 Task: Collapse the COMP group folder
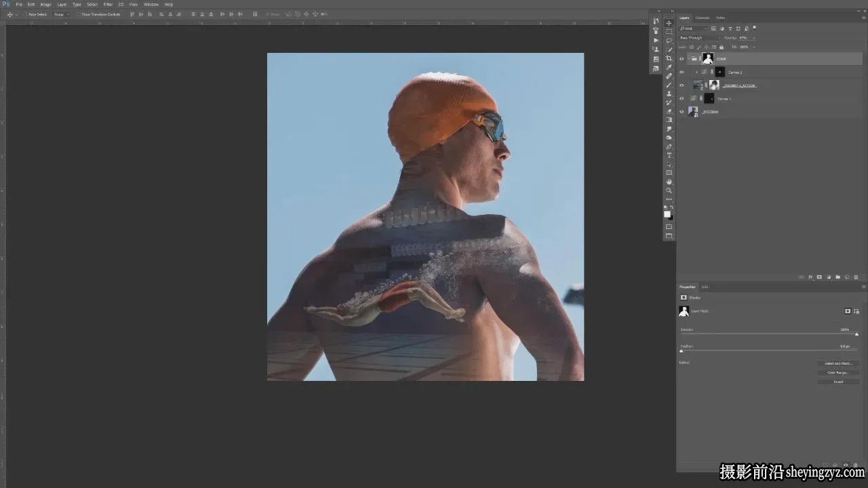pos(690,59)
